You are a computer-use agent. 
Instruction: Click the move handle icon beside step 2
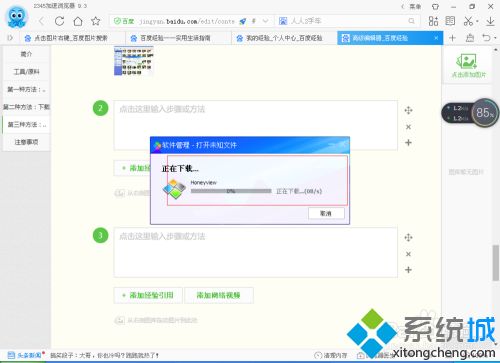click(x=408, y=110)
